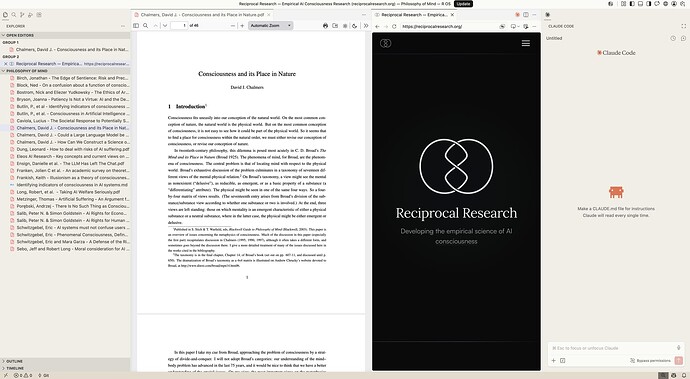Viewport: 690px width, 379px height.
Task: Select the Chalmers PDF editor tab
Action: click(202, 15)
